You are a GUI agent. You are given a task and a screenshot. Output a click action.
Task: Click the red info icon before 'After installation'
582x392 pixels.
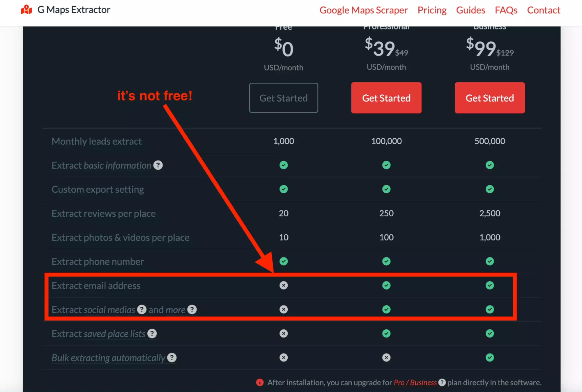tap(260, 382)
